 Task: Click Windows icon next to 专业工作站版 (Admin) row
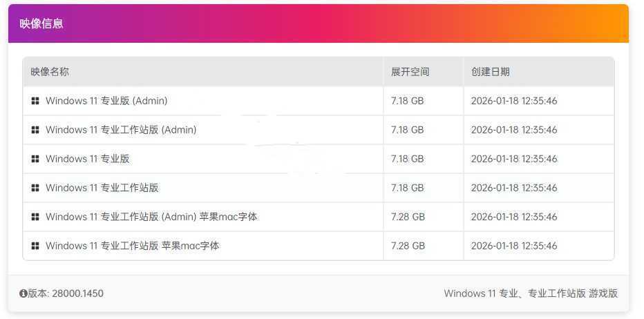click(x=35, y=130)
